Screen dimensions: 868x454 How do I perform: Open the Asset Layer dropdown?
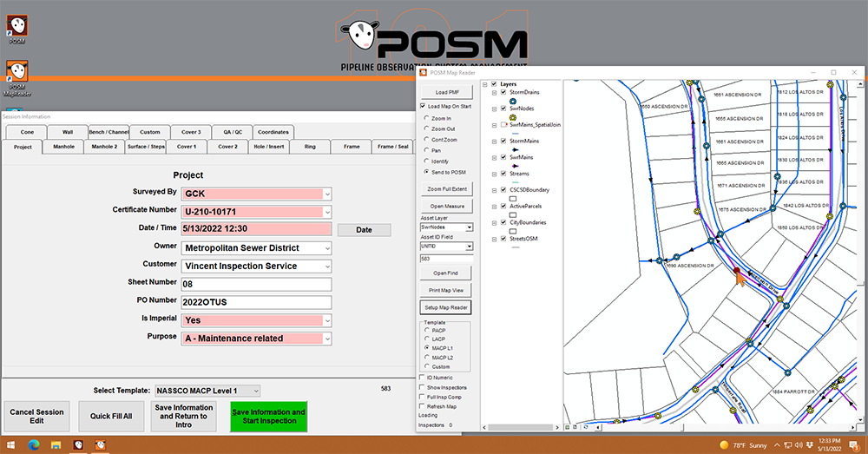[x=470, y=227]
